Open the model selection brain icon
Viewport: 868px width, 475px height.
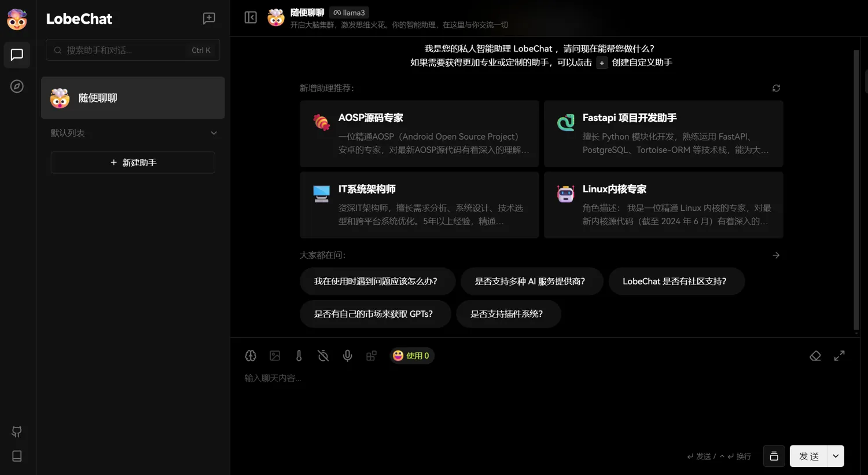[251, 356]
